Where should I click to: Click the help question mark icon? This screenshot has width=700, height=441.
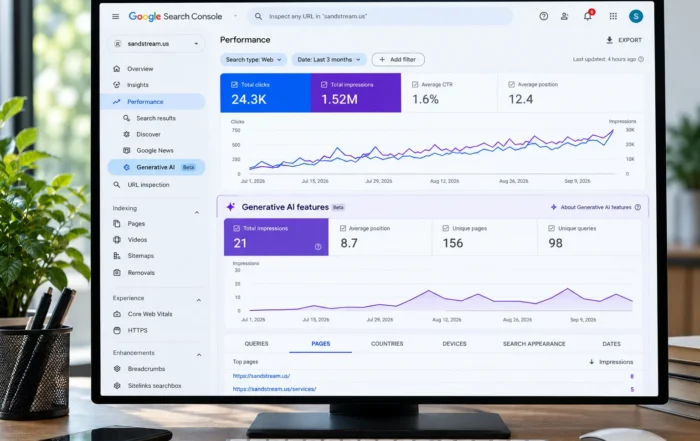point(543,16)
